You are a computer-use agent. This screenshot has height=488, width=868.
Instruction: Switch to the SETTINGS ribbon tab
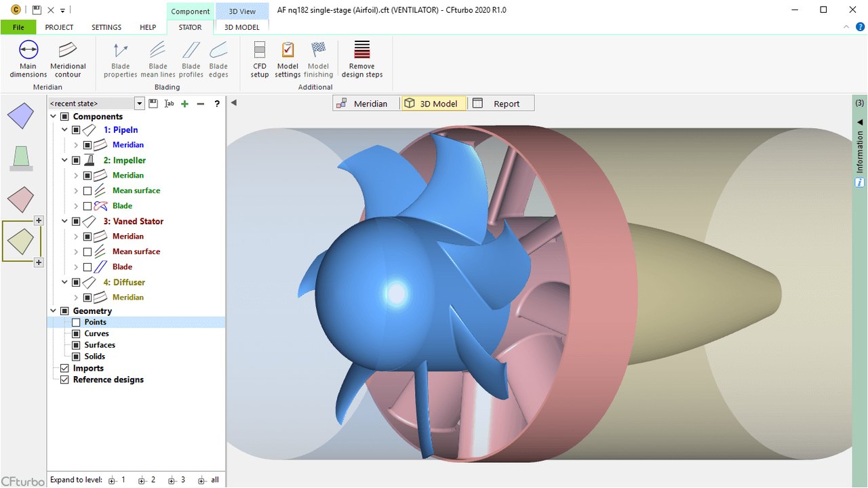click(106, 27)
